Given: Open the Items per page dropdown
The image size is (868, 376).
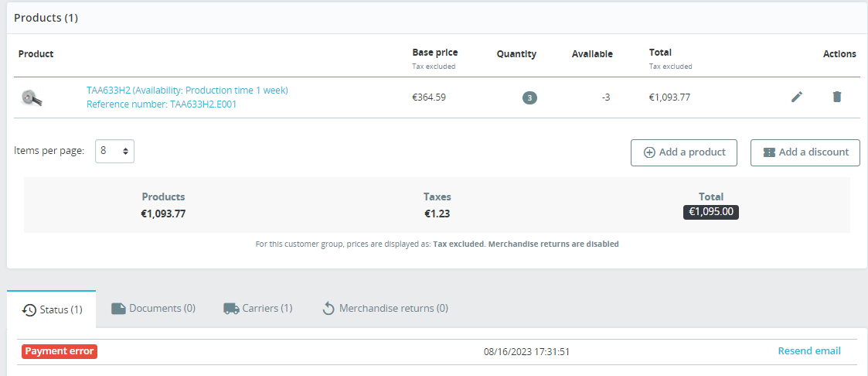Looking at the screenshot, I should pyautogui.click(x=114, y=151).
